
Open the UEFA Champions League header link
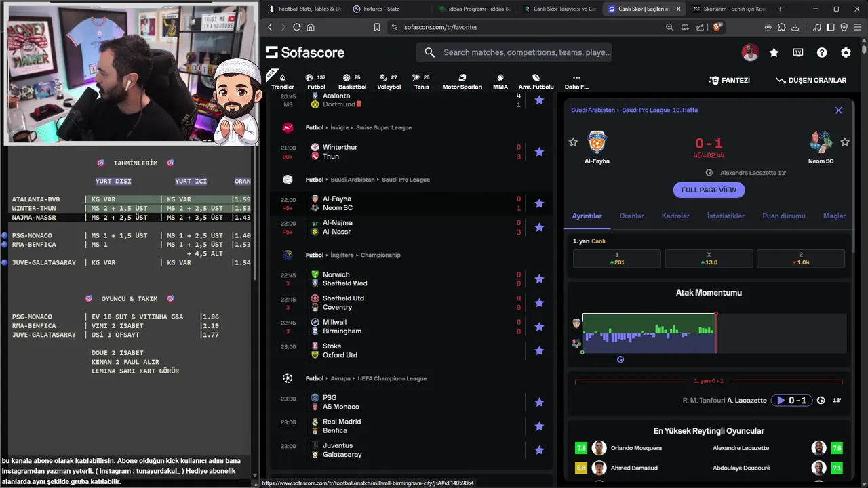coord(393,378)
